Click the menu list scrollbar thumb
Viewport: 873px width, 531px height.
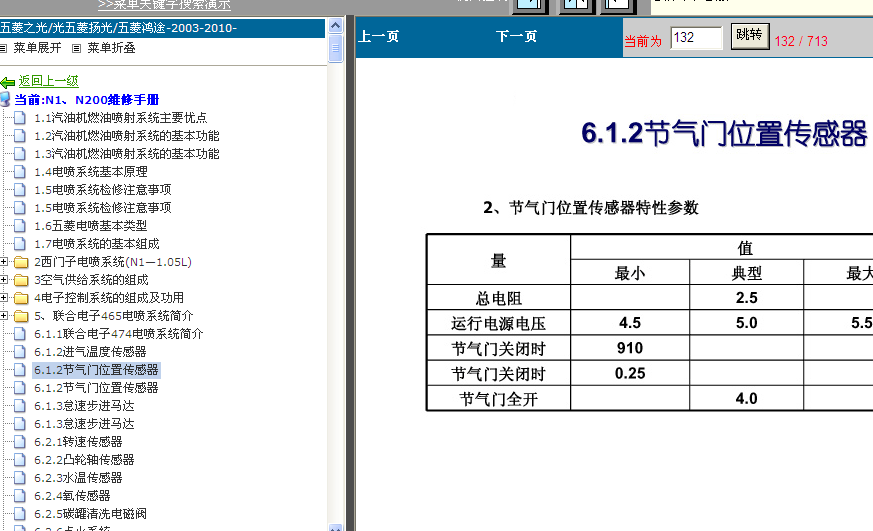tap(336, 48)
